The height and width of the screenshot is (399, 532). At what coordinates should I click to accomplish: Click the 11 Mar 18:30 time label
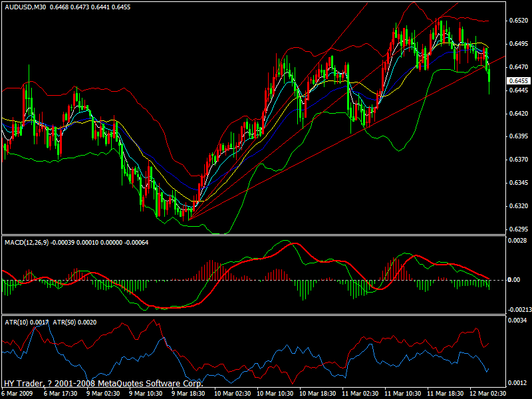tap(446, 394)
